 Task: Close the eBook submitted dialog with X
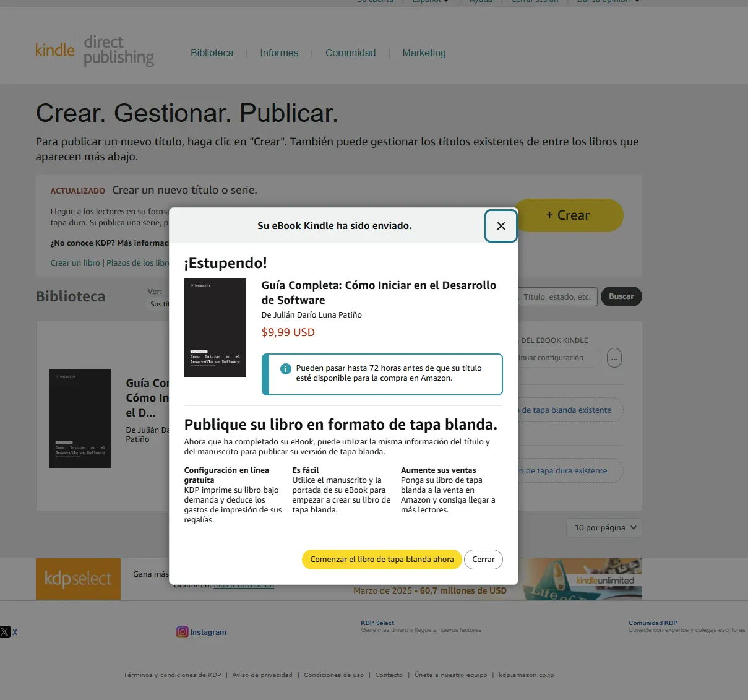pos(501,226)
